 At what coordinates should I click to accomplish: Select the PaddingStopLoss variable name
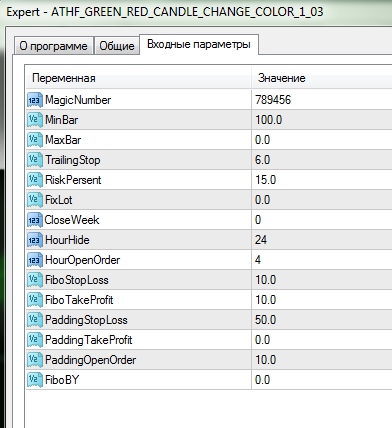tap(86, 320)
